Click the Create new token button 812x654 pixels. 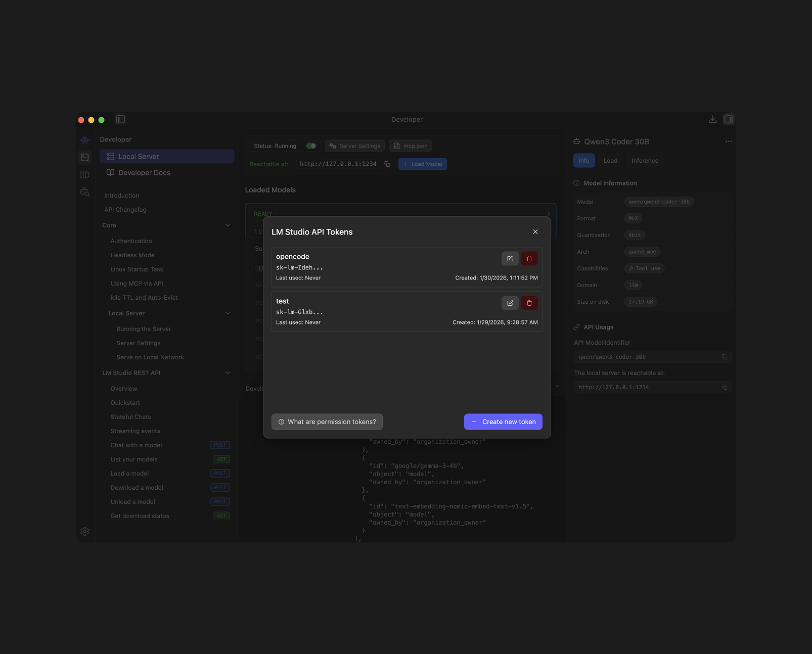503,422
